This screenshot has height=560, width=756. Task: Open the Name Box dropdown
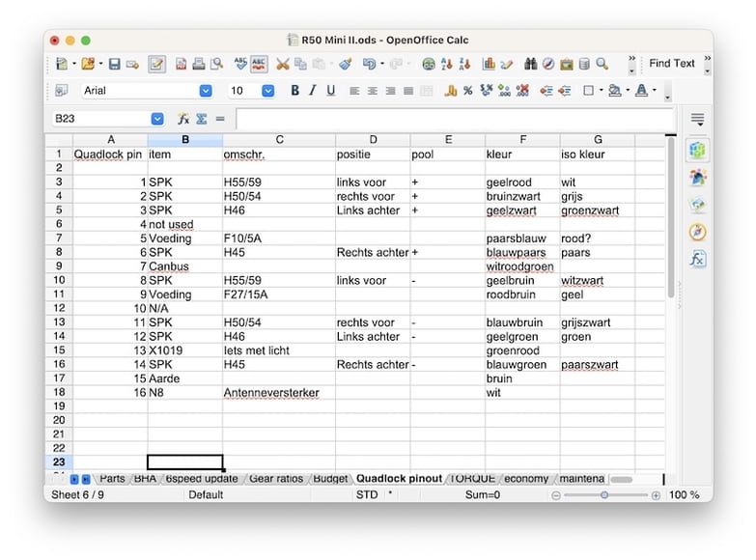pyautogui.click(x=157, y=119)
